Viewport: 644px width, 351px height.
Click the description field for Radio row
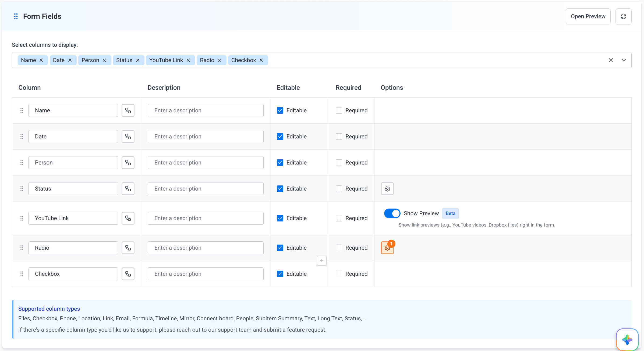click(x=206, y=248)
